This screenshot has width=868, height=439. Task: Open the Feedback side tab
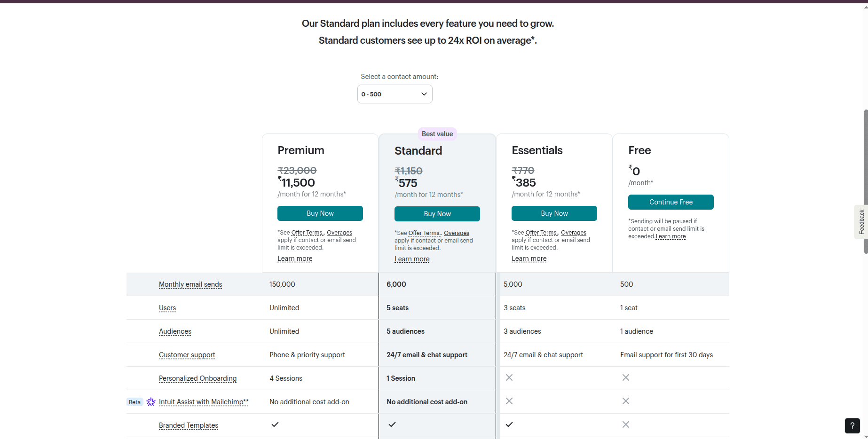[x=861, y=222]
